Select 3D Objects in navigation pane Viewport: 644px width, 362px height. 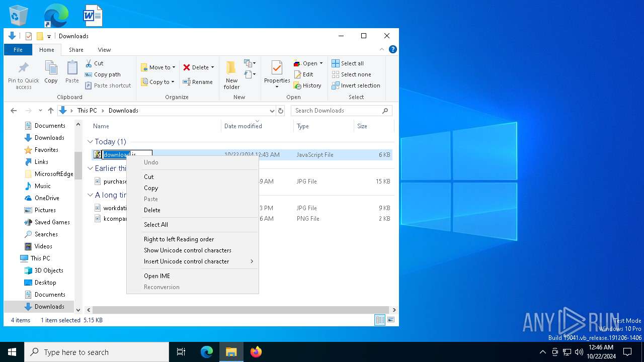49,270
